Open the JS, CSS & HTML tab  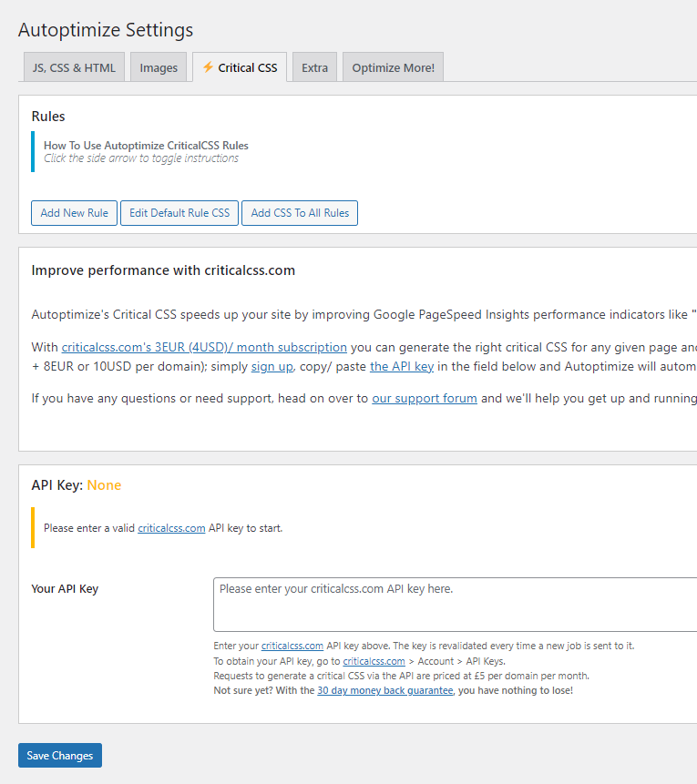click(x=74, y=67)
